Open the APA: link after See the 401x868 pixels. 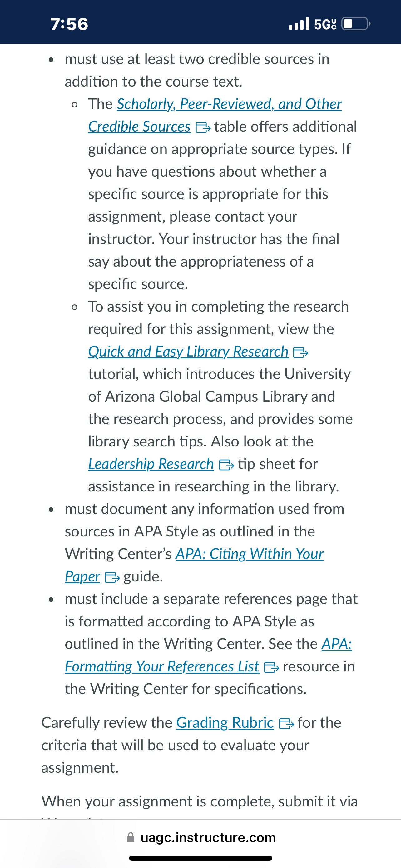[x=337, y=644]
